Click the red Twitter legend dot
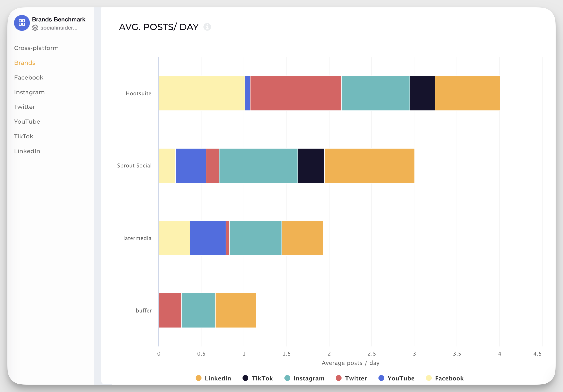The width and height of the screenshot is (563, 392). pos(339,378)
